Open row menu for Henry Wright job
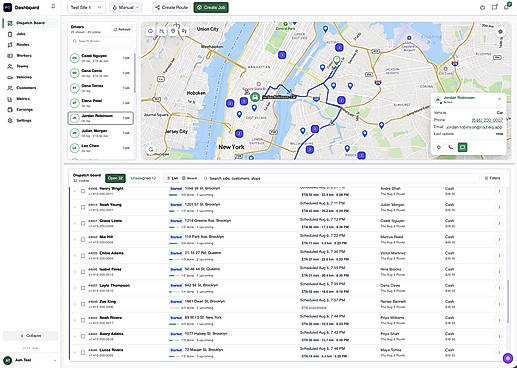Screen dimensions: 517x368 (x=499, y=191)
